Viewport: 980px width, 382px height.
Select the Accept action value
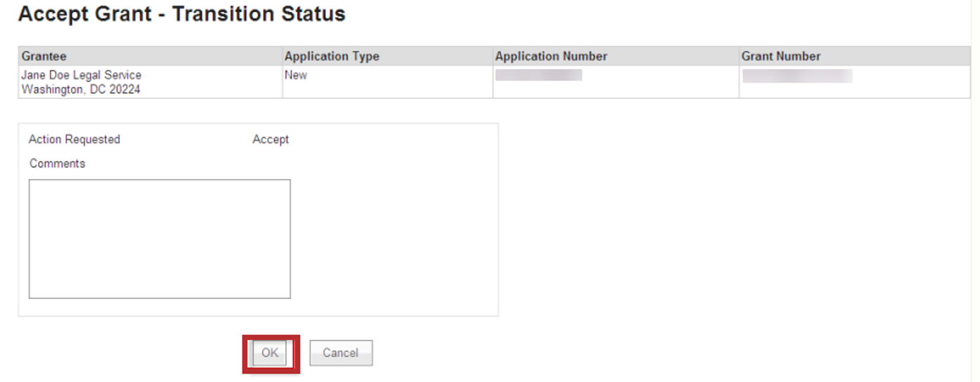(x=271, y=140)
